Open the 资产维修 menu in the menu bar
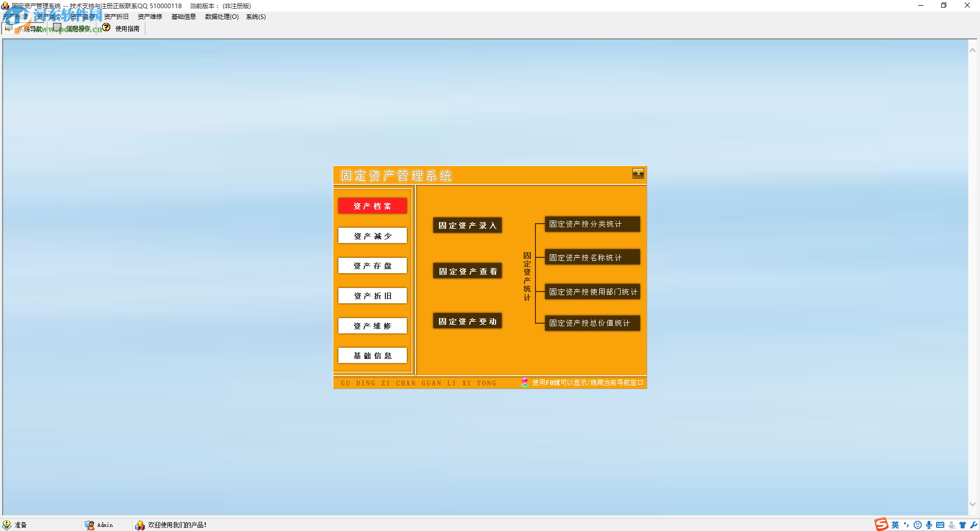The height and width of the screenshot is (531, 980). (x=150, y=17)
